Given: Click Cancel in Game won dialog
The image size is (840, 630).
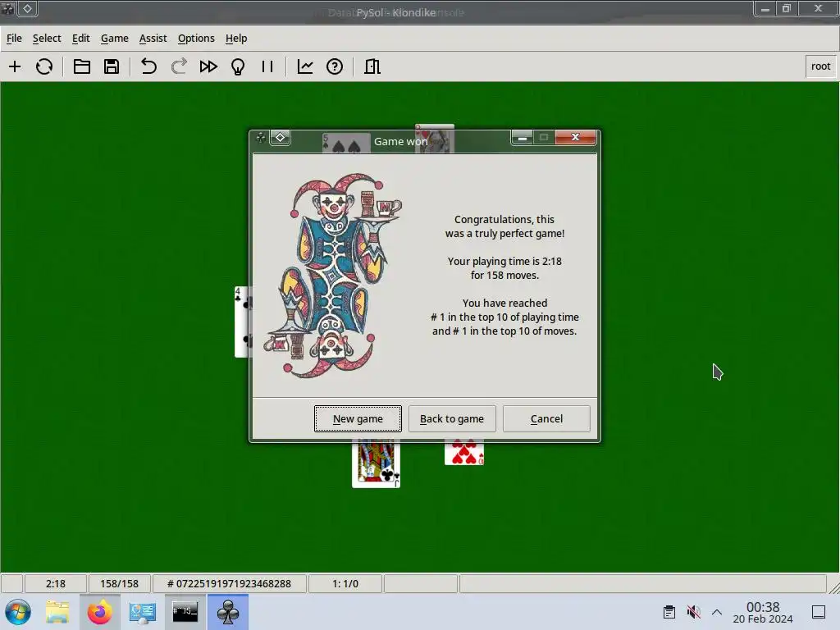Looking at the screenshot, I should tap(546, 418).
